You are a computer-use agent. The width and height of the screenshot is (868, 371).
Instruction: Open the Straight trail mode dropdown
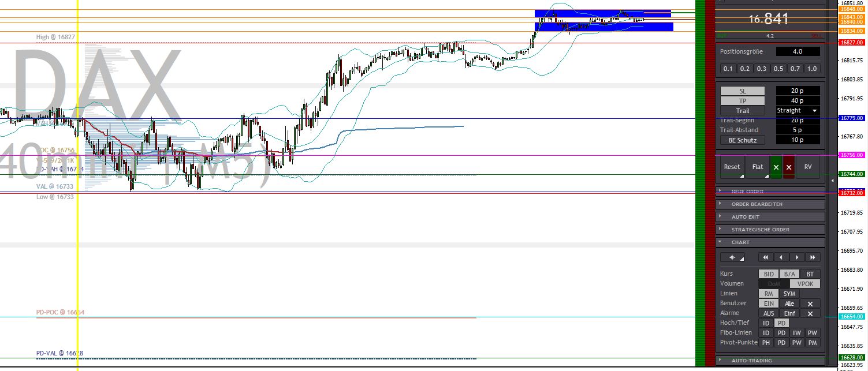tap(798, 110)
